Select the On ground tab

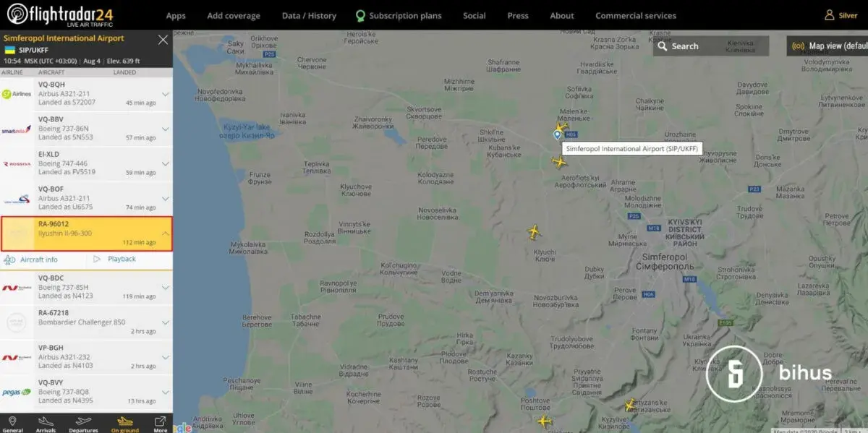click(x=124, y=424)
